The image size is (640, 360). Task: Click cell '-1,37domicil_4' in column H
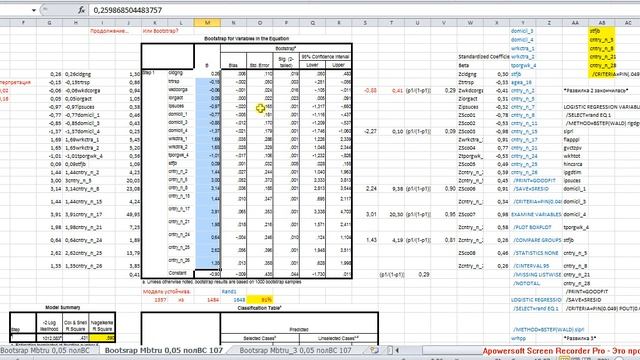click(82, 131)
